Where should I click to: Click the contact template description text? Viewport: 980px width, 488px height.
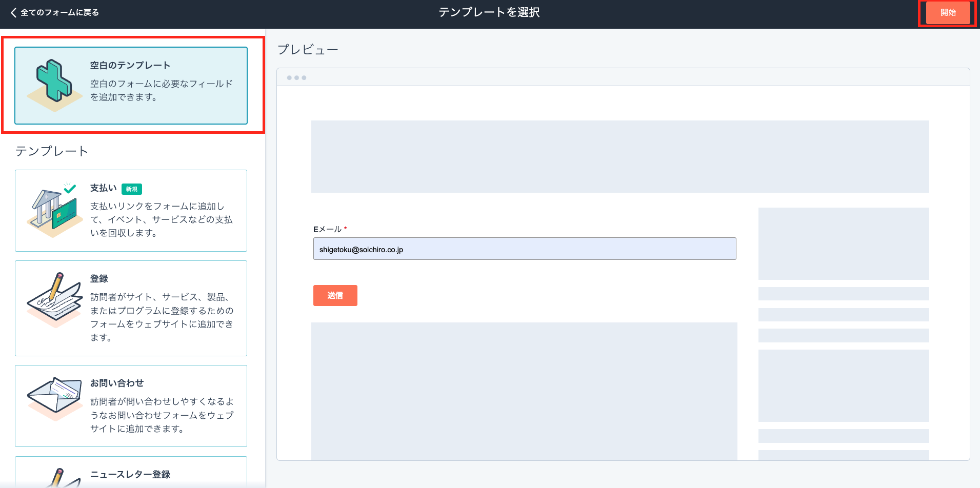tap(162, 415)
